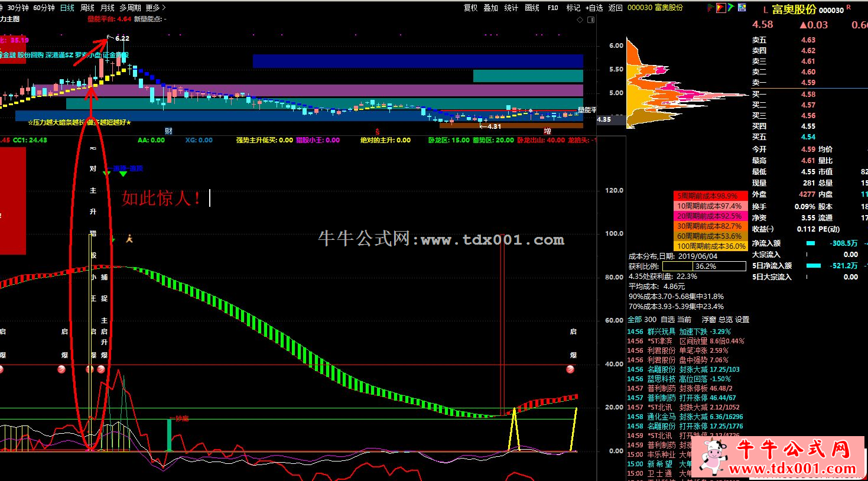
Task: Open the 设置 settings for alerts
Action: coord(742,319)
